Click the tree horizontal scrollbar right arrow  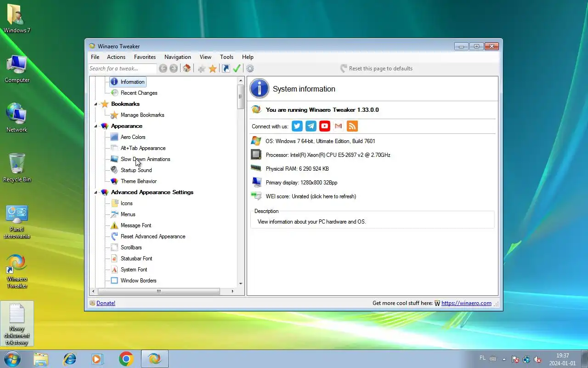click(x=232, y=291)
